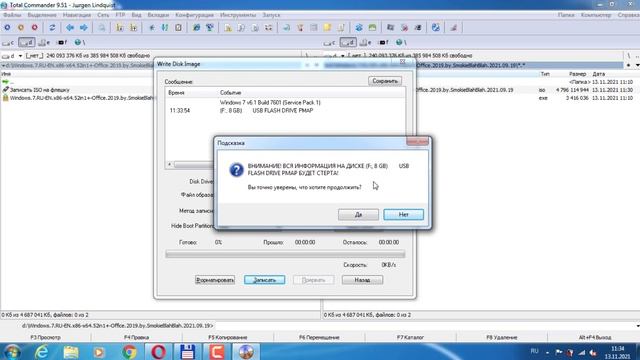Click F5 Копирование button

228,338
